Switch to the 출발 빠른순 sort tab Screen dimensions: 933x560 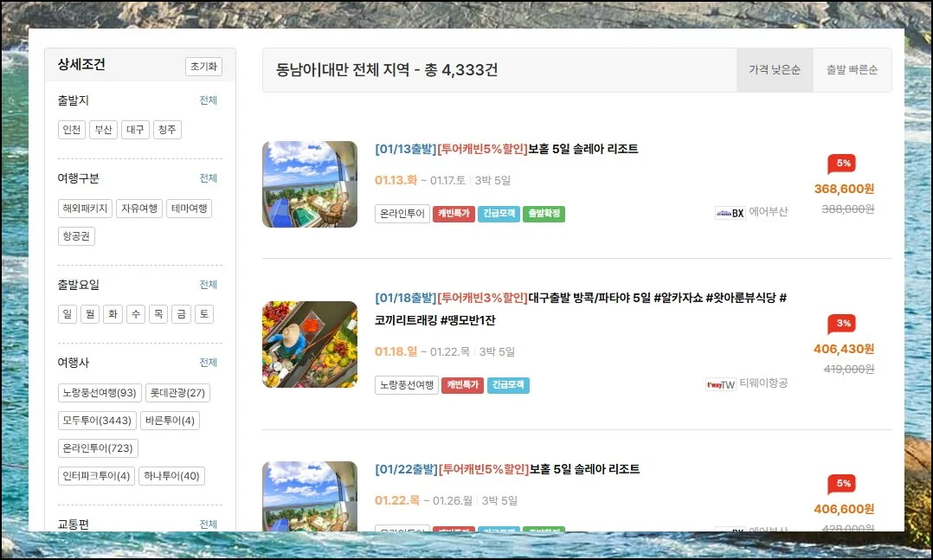(x=852, y=70)
